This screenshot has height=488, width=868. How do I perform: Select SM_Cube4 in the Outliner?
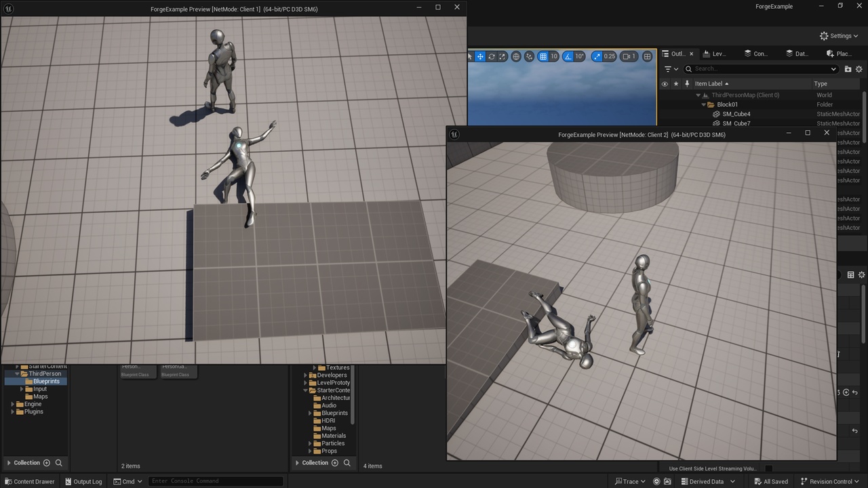pos(736,114)
